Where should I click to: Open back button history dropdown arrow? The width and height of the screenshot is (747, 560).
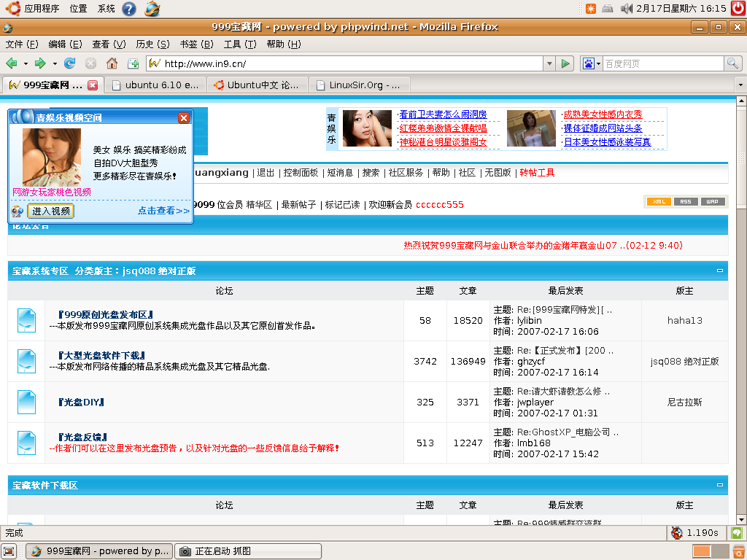[x=26, y=63]
